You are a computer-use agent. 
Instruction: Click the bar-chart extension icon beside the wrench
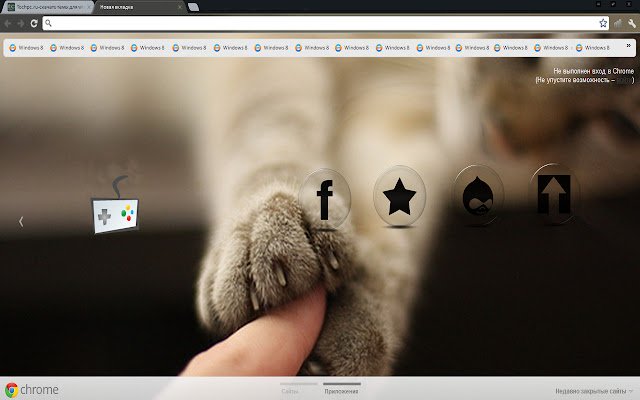(618, 23)
